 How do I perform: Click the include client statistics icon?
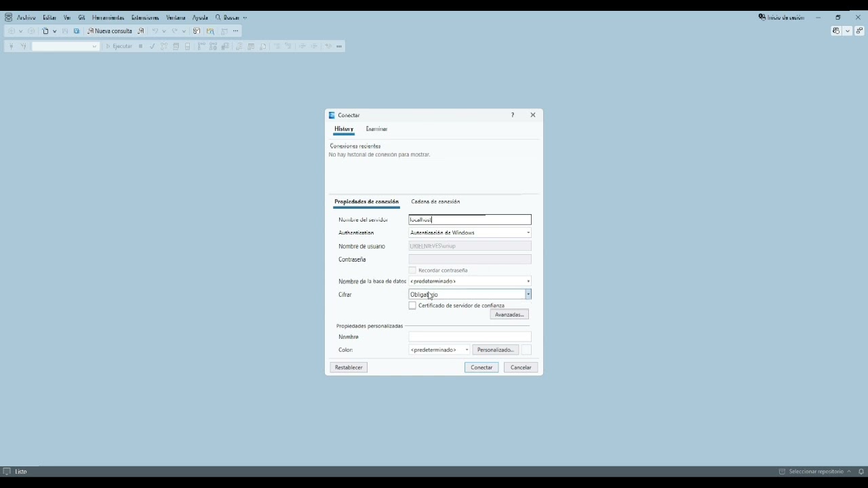tap(225, 46)
